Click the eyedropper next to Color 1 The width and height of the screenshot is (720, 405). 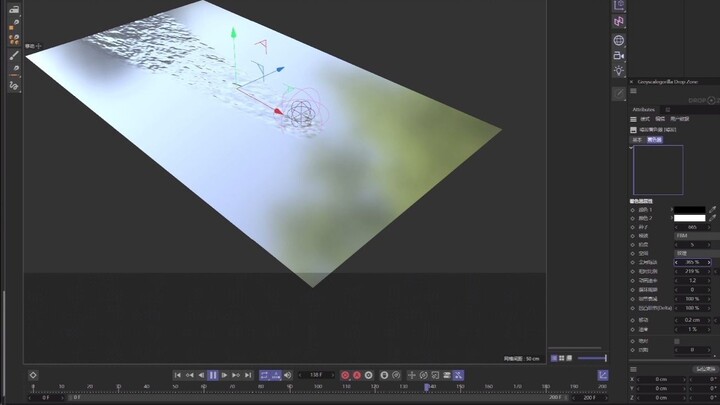tap(713, 210)
